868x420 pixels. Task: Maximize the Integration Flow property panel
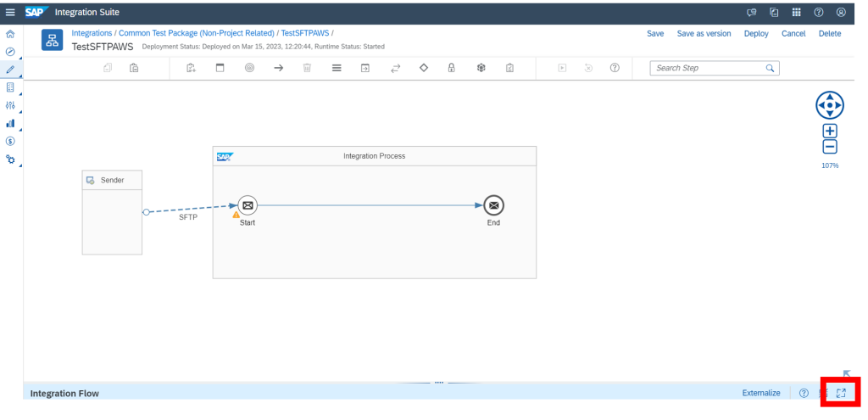pos(842,393)
